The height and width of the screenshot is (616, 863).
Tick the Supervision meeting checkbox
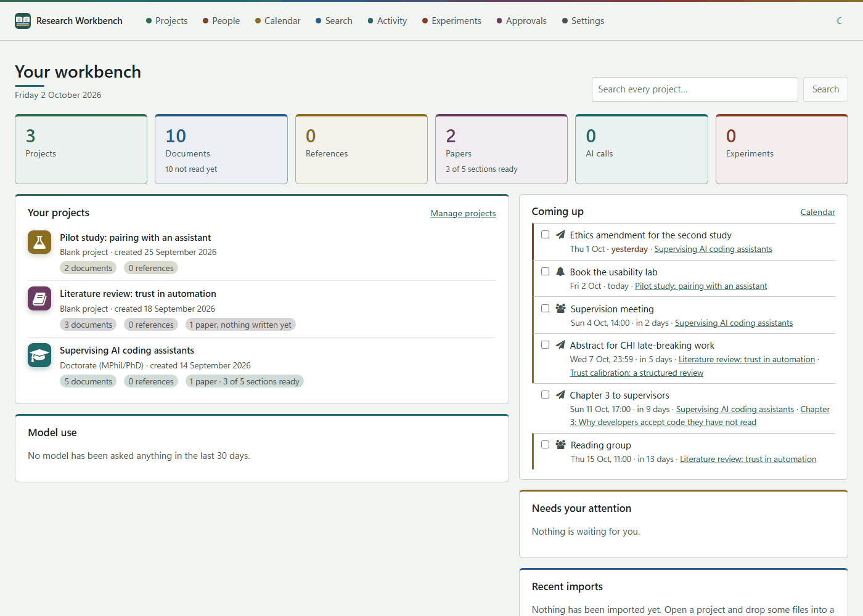pyautogui.click(x=546, y=309)
